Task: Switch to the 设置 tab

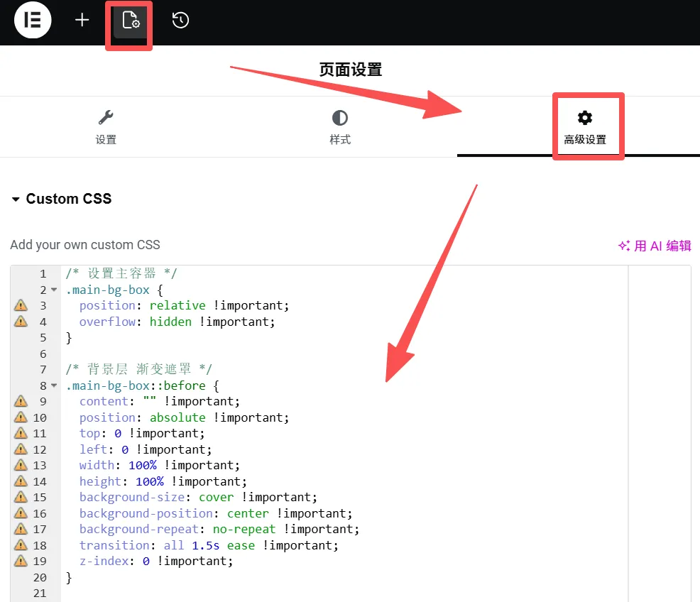Action: click(x=106, y=139)
